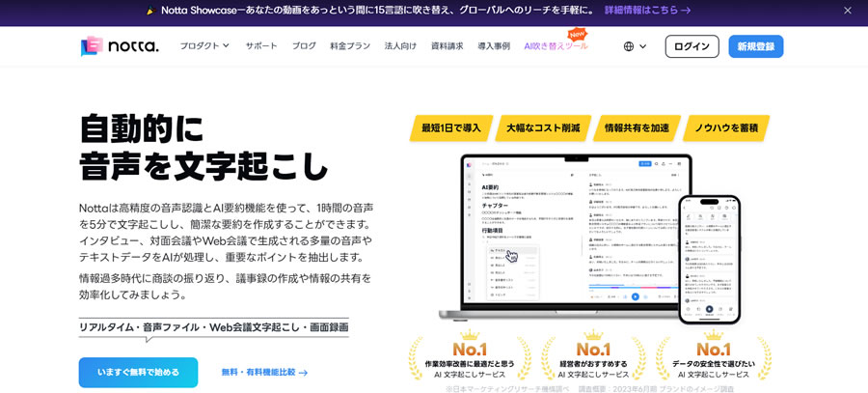Viewport: 868px width, 393px height.
Task: Navigate to 導入事例
Action: pos(494,46)
